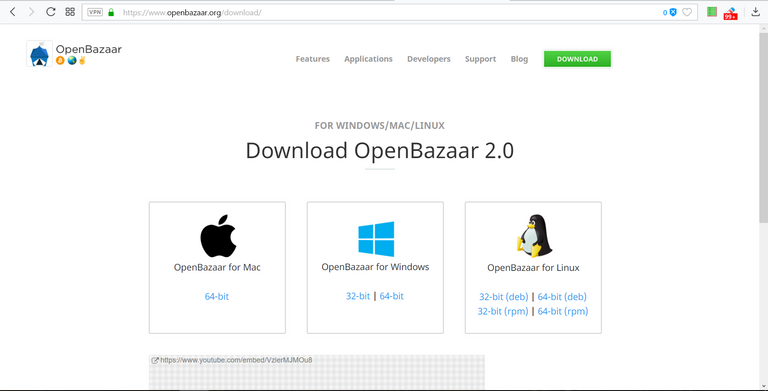Download the 32-bit Windows version

[x=358, y=296]
